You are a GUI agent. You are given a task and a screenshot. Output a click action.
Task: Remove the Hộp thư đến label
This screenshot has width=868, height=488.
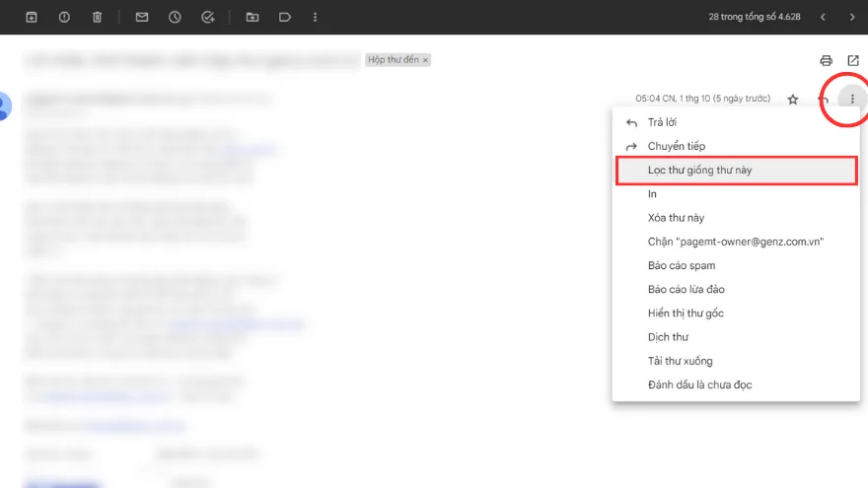click(x=425, y=60)
